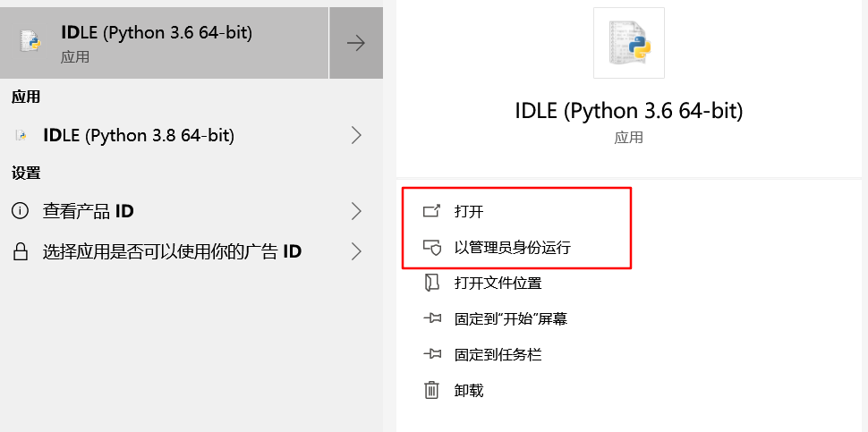Click the shield icon for 以管理员身份运行
The width and height of the screenshot is (868, 432).
(x=432, y=248)
